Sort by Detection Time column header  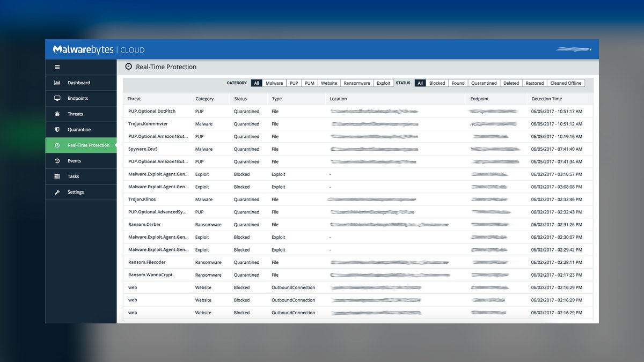coord(547,99)
